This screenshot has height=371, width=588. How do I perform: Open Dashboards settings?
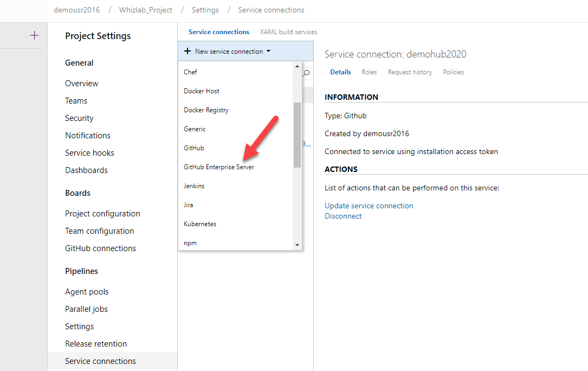(x=86, y=170)
